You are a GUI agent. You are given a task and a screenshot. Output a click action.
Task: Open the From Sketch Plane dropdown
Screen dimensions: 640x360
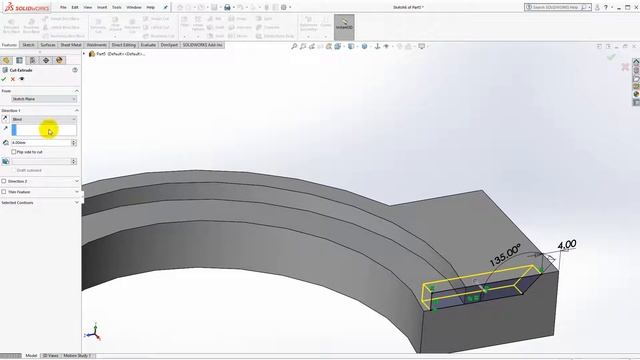click(x=44, y=99)
